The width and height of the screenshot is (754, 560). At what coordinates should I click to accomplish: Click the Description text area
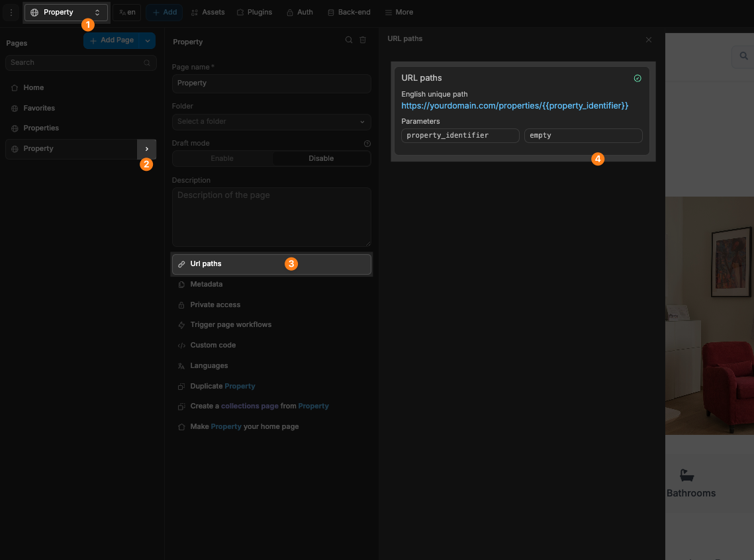click(x=271, y=217)
